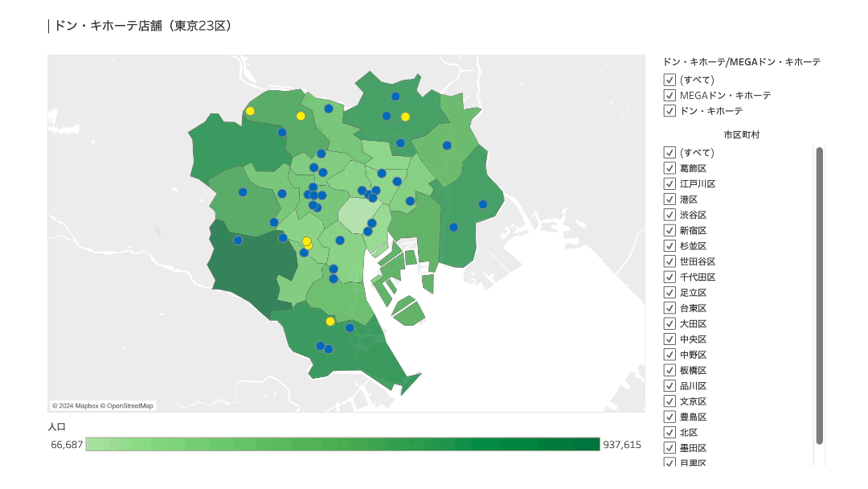Deselect 中央区 in the ward filter
The width and height of the screenshot is (868, 489).
click(669, 339)
